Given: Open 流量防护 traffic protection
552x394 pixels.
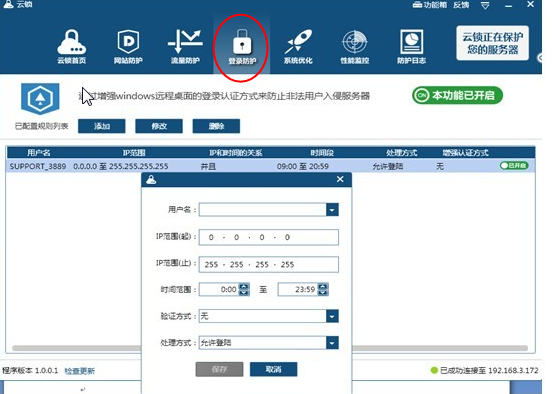Looking at the screenshot, I should pyautogui.click(x=185, y=47).
